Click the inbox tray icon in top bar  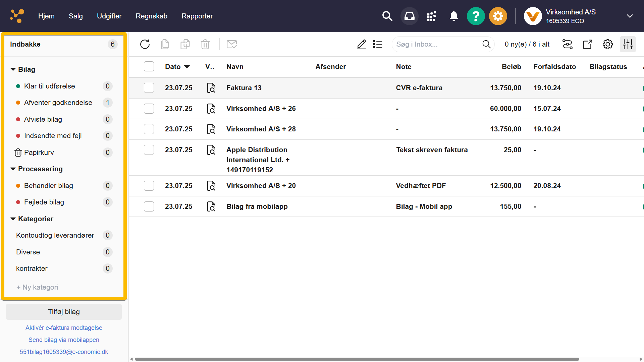click(x=409, y=16)
